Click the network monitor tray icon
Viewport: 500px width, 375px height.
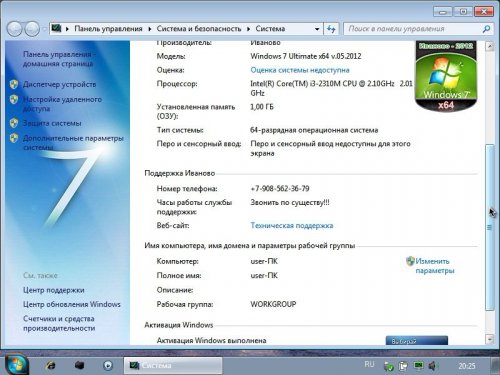[418, 366]
